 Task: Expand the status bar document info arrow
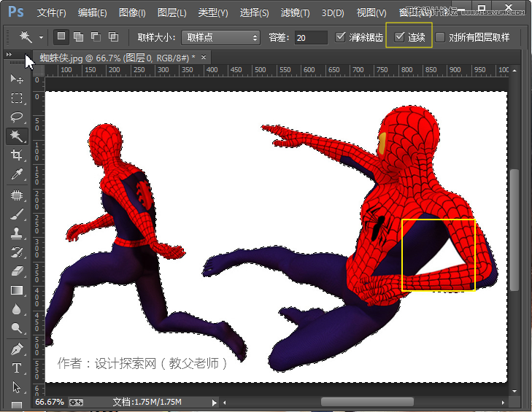tap(214, 402)
